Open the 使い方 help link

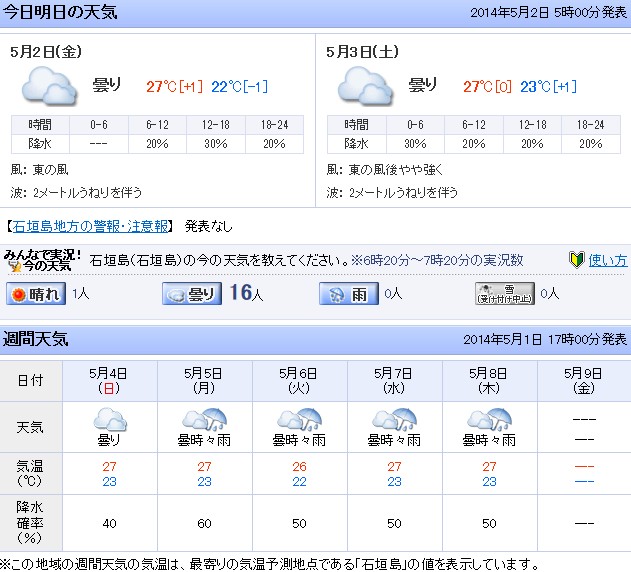point(608,260)
